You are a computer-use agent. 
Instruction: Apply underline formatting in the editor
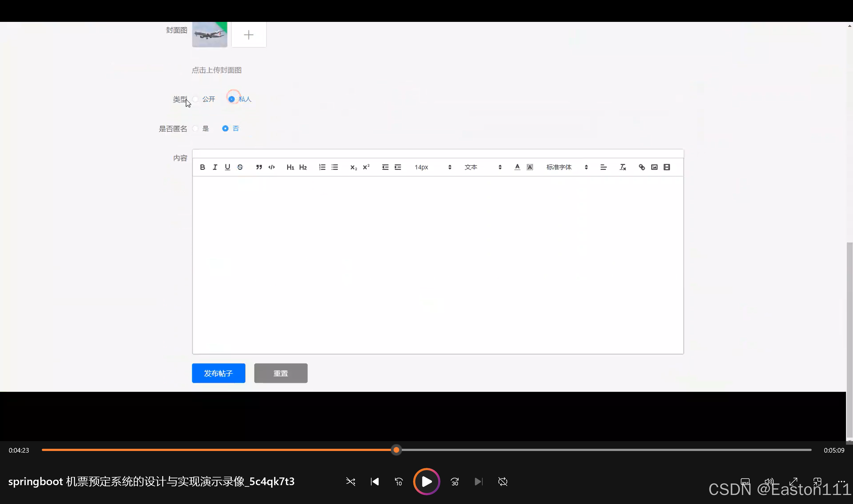[227, 167]
